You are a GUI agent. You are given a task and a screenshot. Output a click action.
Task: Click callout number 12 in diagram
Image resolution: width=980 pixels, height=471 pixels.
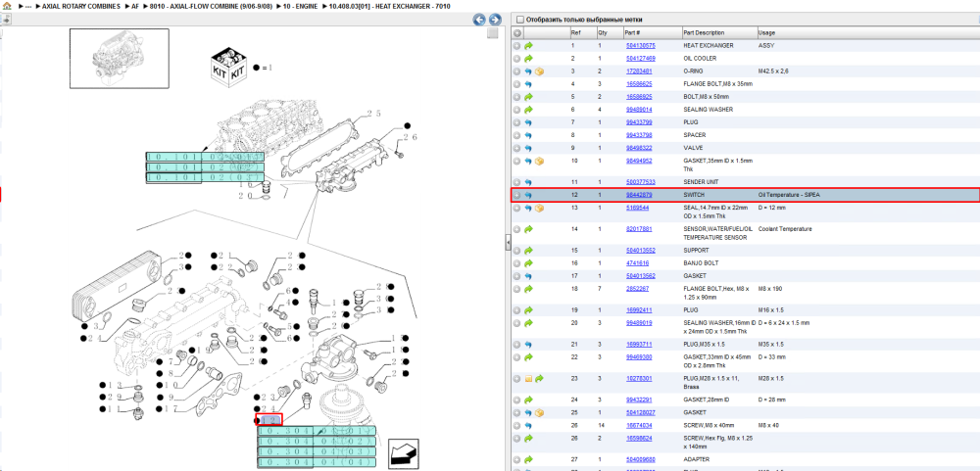[270, 420]
